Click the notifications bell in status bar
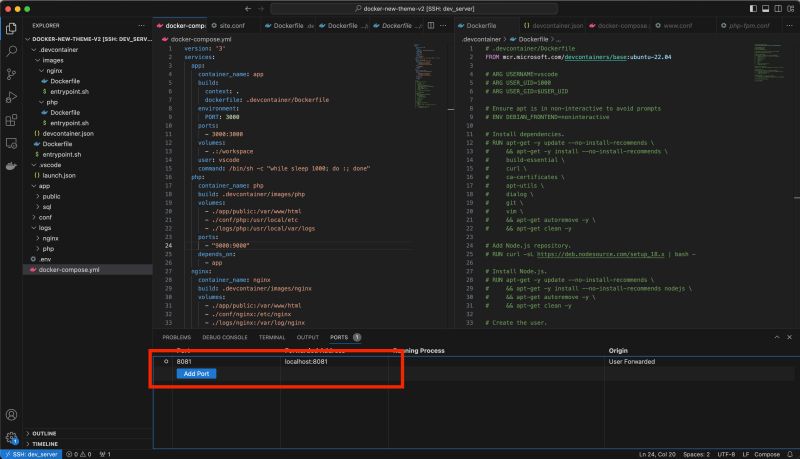The width and height of the screenshot is (800, 459). pyautogui.click(x=790, y=454)
